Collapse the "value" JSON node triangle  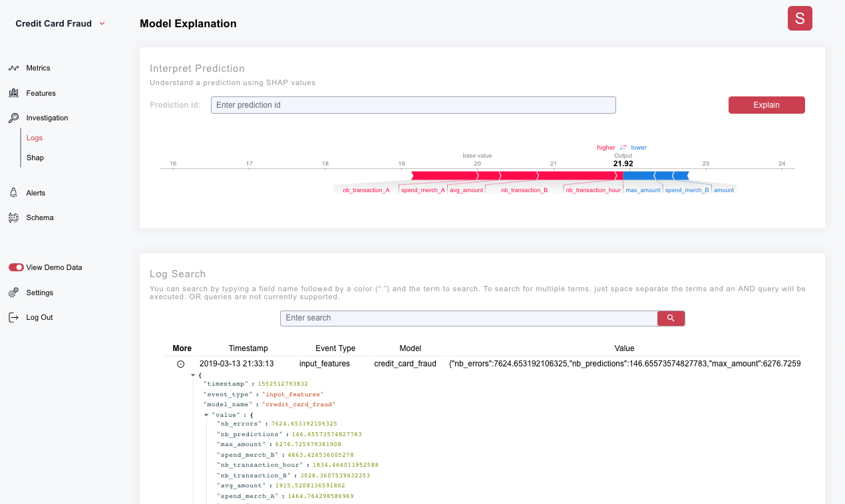coord(206,415)
